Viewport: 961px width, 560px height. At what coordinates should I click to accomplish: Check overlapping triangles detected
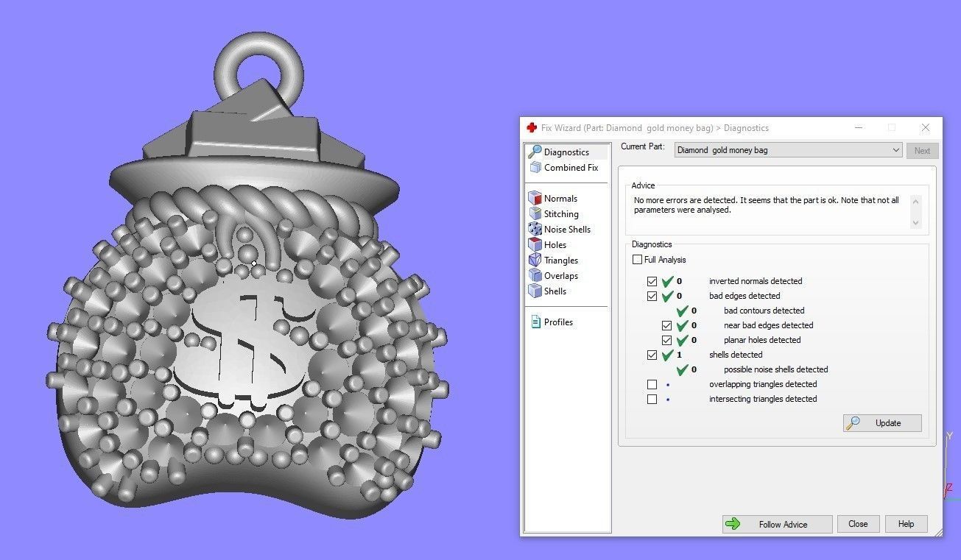tap(652, 383)
